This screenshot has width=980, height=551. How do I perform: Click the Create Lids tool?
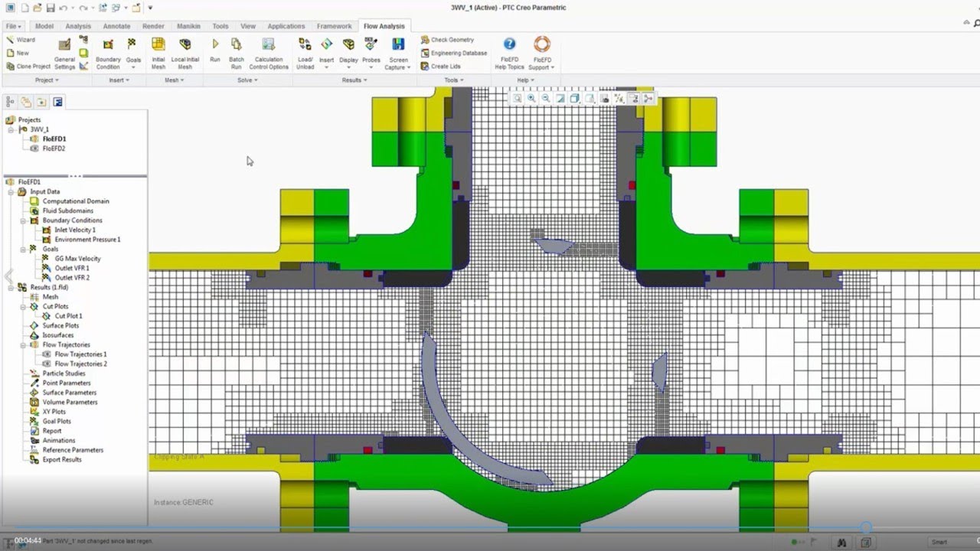click(440, 67)
